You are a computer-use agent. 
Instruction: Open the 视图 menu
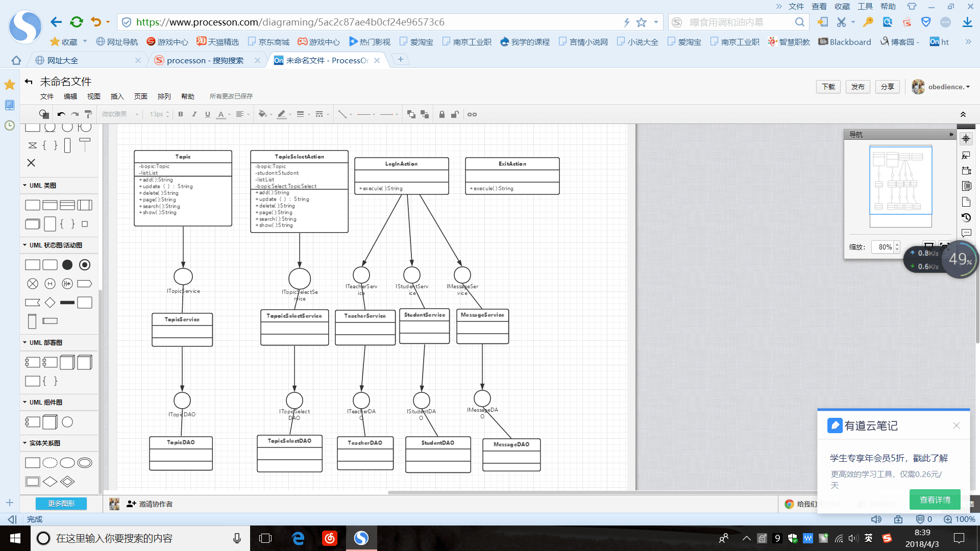(94, 96)
